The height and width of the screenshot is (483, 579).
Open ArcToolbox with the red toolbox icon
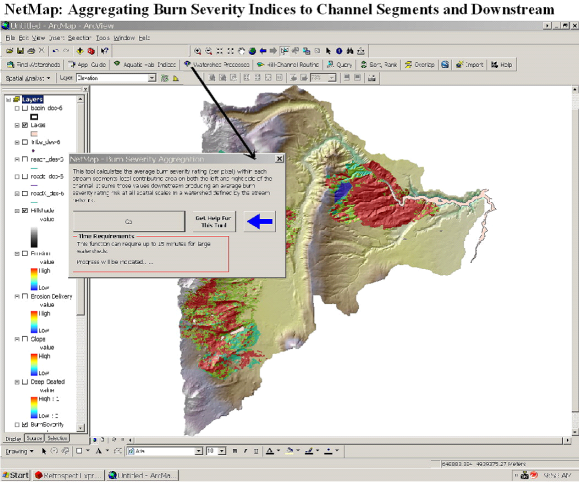tap(91, 51)
